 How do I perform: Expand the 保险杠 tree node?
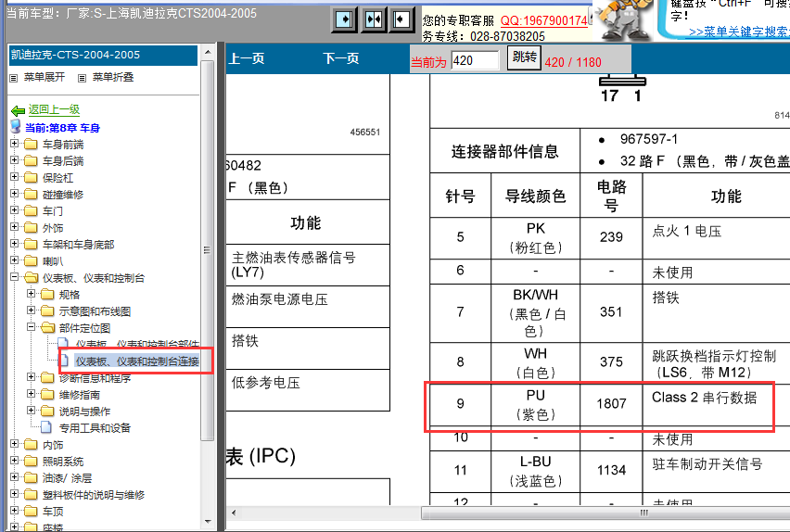pyautogui.click(x=15, y=177)
